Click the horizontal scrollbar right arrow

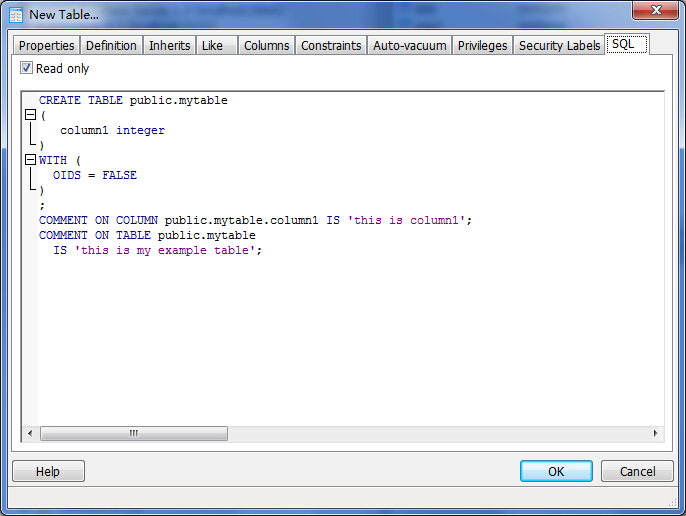[x=656, y=434]
